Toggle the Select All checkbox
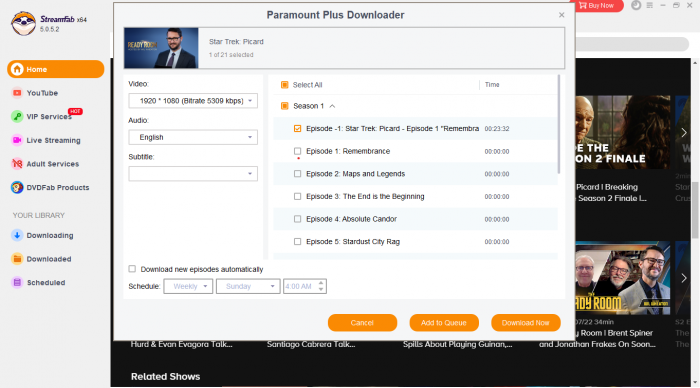The width and height of the screenshot is (700, 388). tap(284, 85)
